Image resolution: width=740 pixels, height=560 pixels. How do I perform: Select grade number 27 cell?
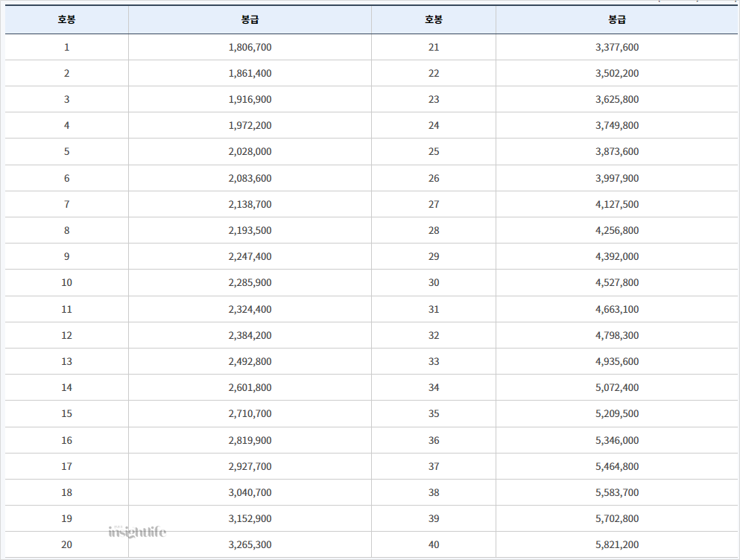point(433,204)
